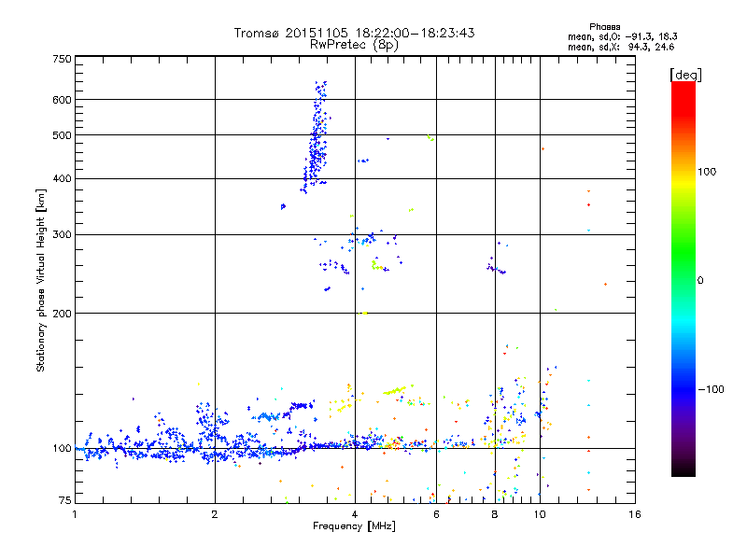Click the y-axis label '500'

[62, 135]
